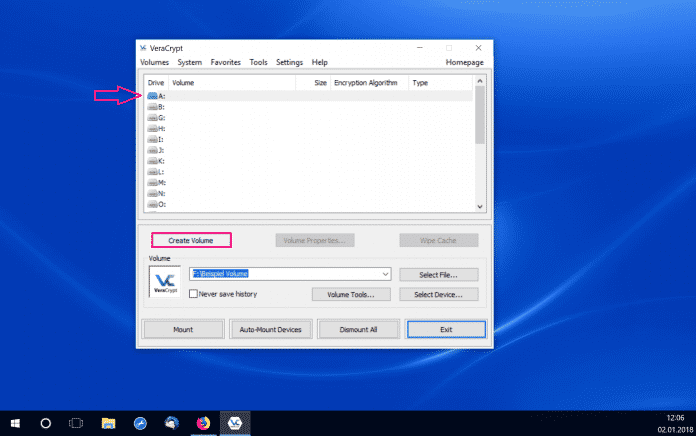This screenshot has width=696, height=436.
Task: Open File Explorer from the taskbar
Action: coord(106,423)
